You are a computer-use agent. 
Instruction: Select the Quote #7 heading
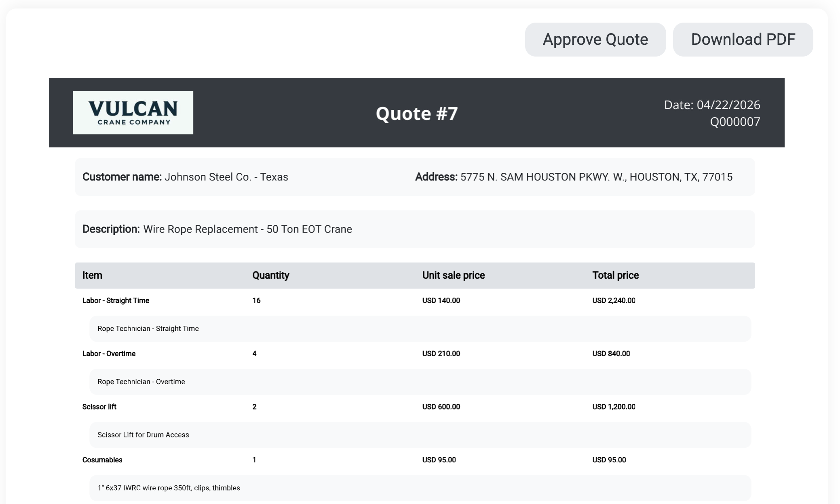click(417, 113)
